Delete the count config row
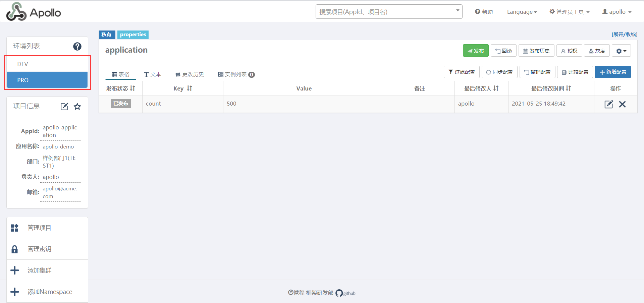The height and width of the screenshot is (303, 644). (623, 104)
